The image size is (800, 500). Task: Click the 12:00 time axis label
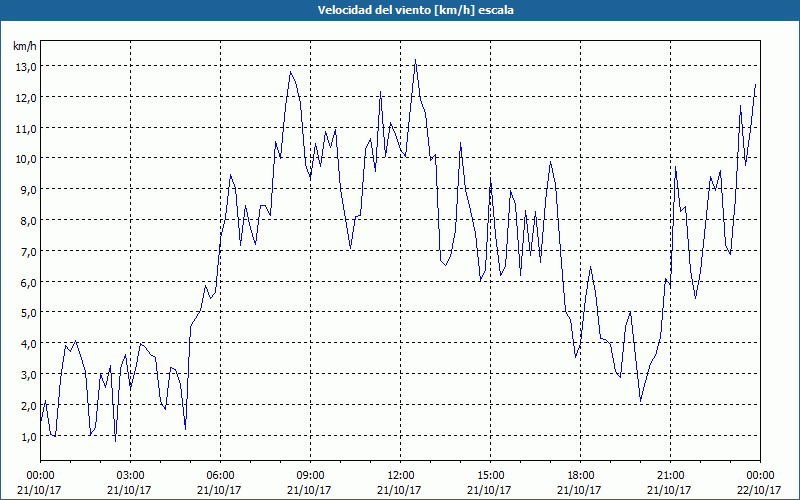tap(401, 476)
